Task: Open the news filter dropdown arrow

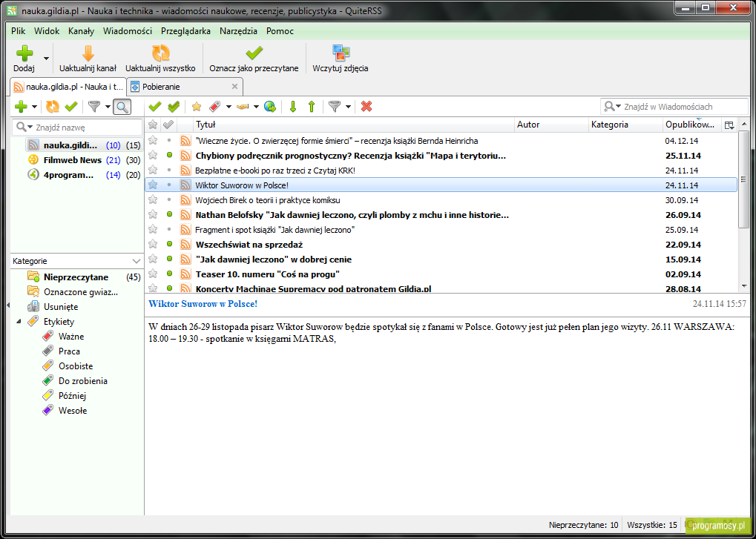Action: (x=348, y=107)
